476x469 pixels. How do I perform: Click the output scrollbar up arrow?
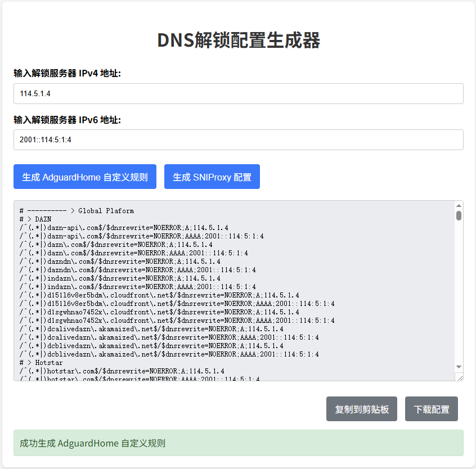[x=459, y=206]
